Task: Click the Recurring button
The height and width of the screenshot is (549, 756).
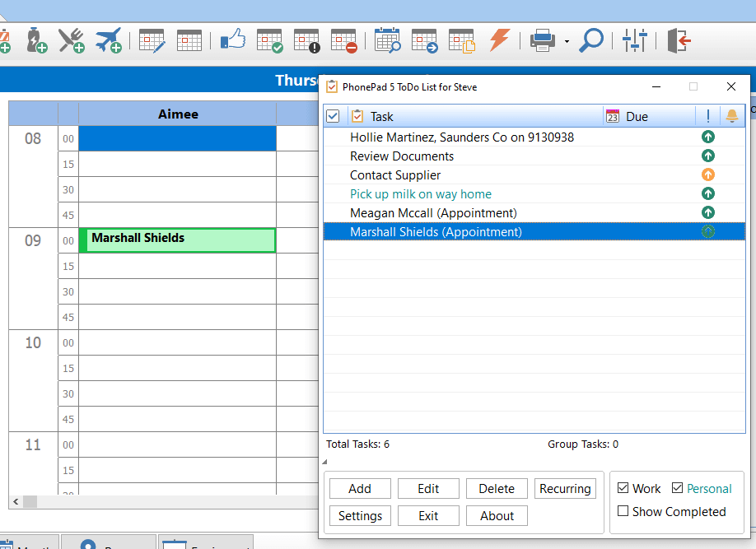Action: (565, 488)
